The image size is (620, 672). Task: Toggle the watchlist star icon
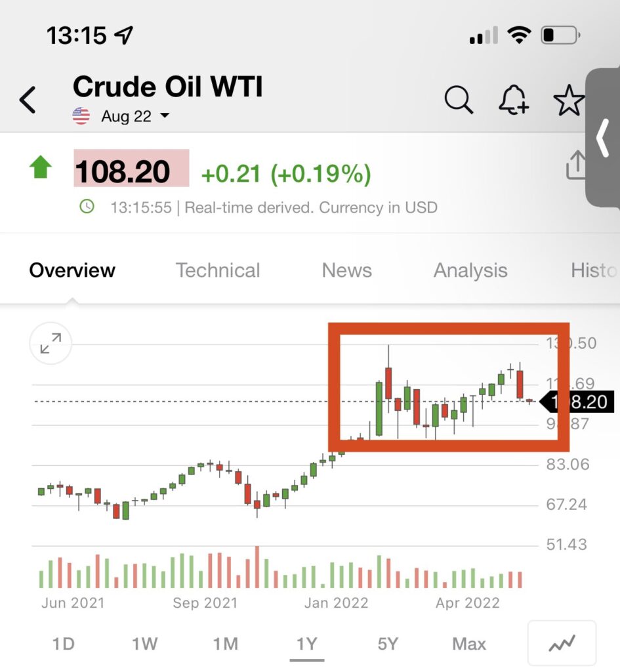569,100
